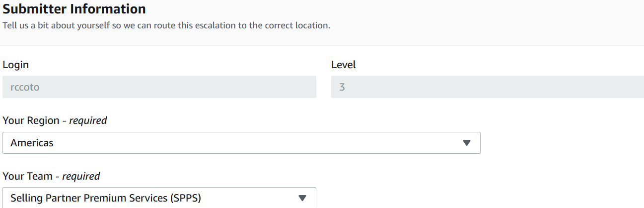Click the arrow icon in the Americas dropdown

466,143
